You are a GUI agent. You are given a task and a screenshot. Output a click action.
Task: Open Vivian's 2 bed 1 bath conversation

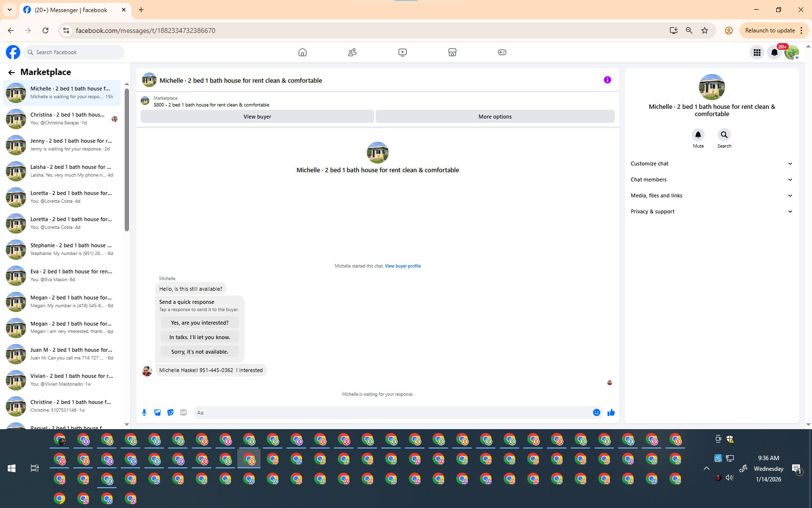pyautogui.click(x=62, y=380)
